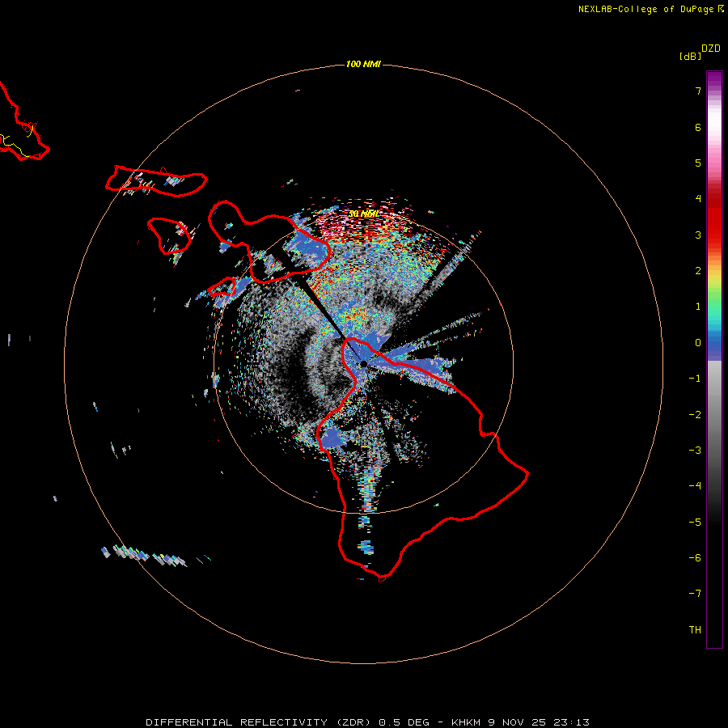The image size is (728, 728).
Task: Click the -3 dB tick label
Action: point(695,451)
